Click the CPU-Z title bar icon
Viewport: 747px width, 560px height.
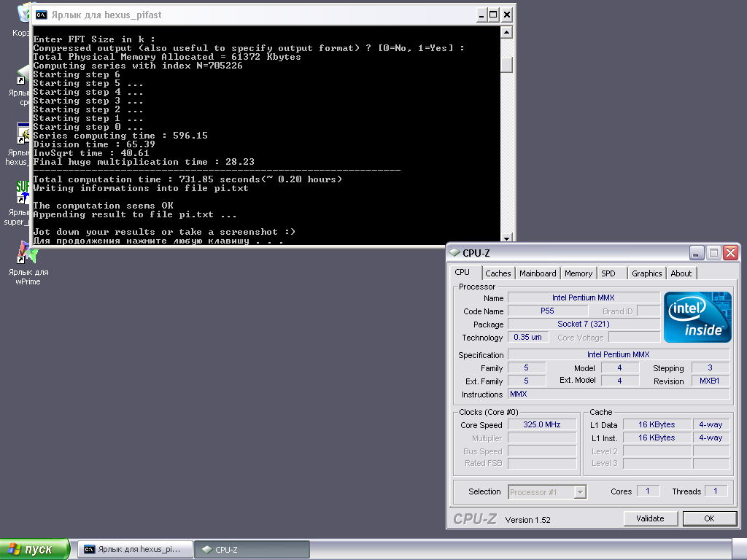coord(454,253)
